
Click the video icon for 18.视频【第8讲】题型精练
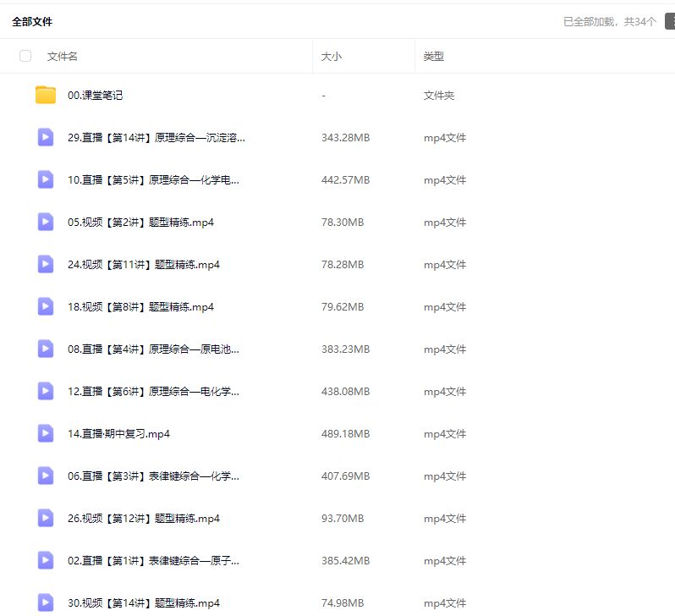[x=46, y=306]
